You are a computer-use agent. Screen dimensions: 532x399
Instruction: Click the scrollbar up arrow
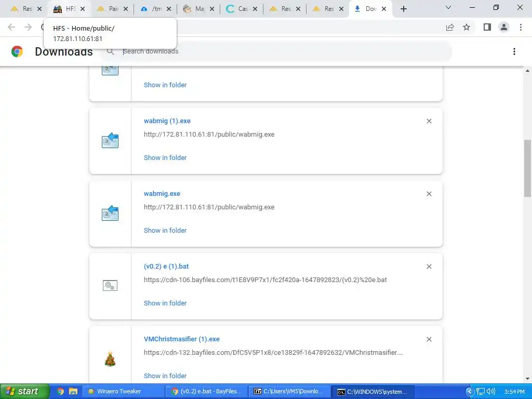[527, 71]
